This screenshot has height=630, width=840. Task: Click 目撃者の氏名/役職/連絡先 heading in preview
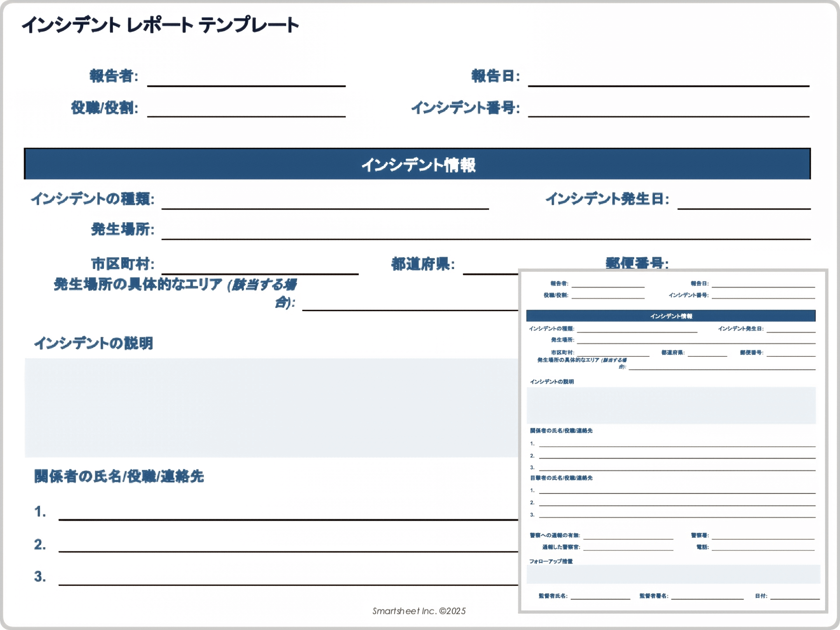tap(561, 478)
